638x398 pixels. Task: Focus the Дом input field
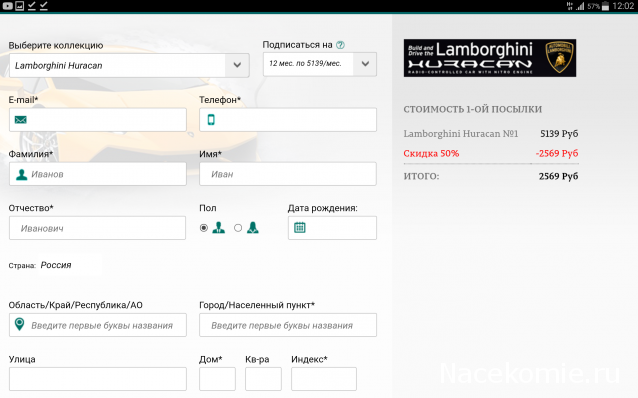coord(217,379)
